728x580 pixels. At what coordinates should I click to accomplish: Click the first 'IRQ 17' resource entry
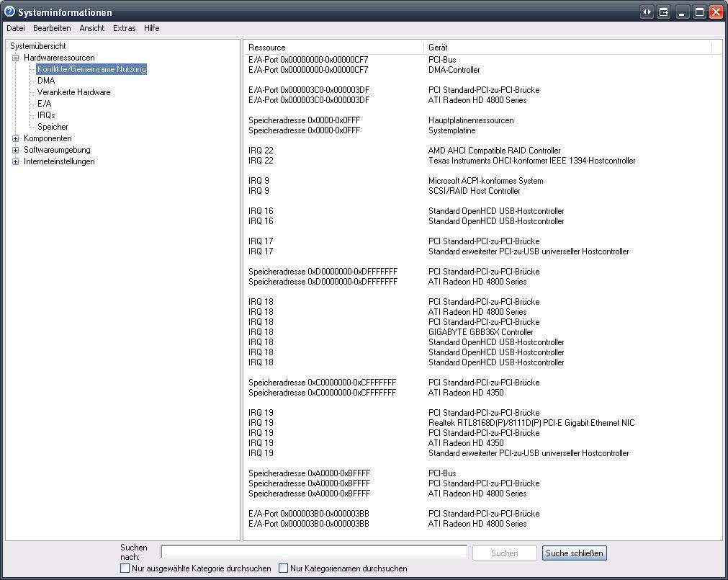click(261, 241)
